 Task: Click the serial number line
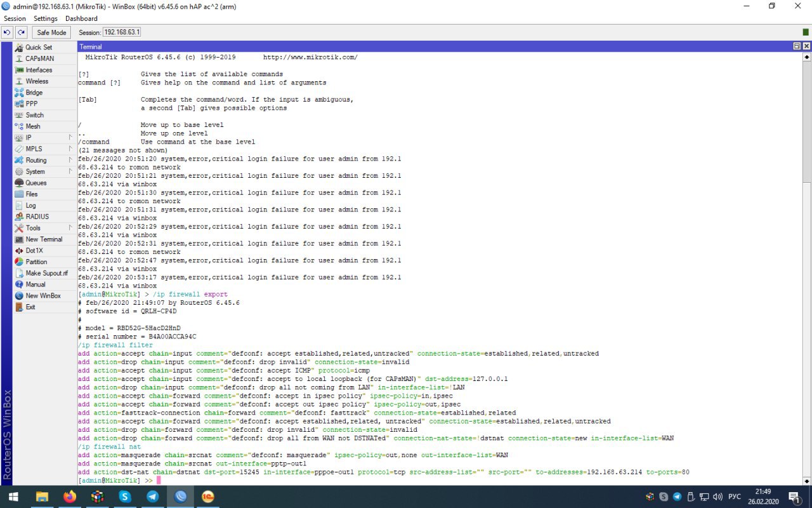tap(137, 337)
